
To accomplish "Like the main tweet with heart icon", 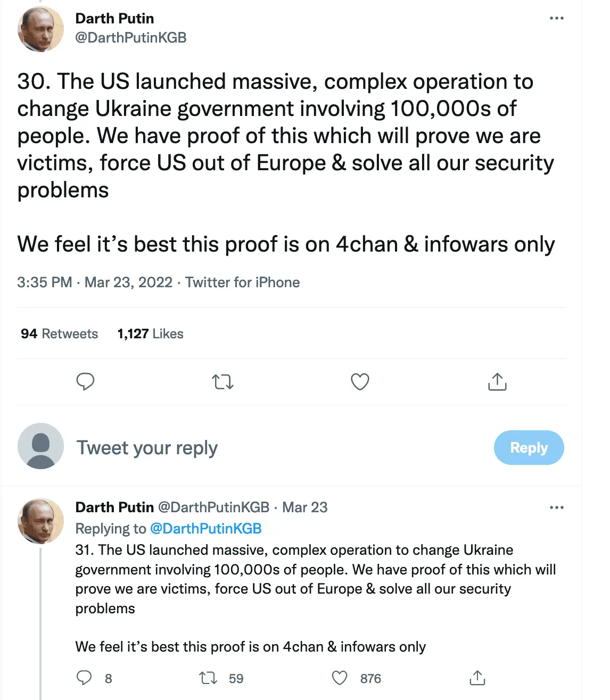I will 360,382.
